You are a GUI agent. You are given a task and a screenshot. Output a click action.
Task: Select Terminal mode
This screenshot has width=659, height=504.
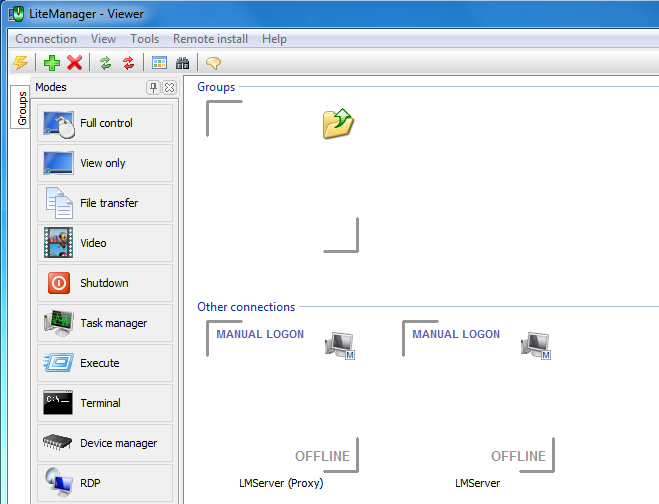click(105, 403)
